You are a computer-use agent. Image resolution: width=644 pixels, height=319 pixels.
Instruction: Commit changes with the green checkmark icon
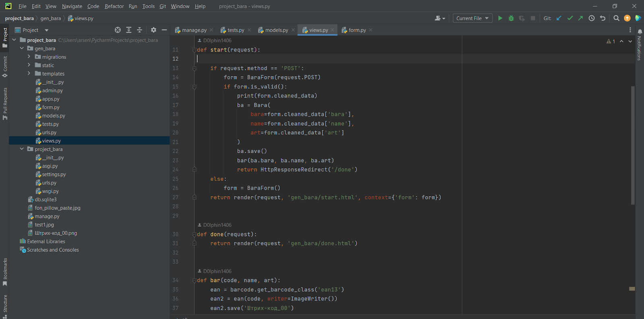(x=570, y=18)
